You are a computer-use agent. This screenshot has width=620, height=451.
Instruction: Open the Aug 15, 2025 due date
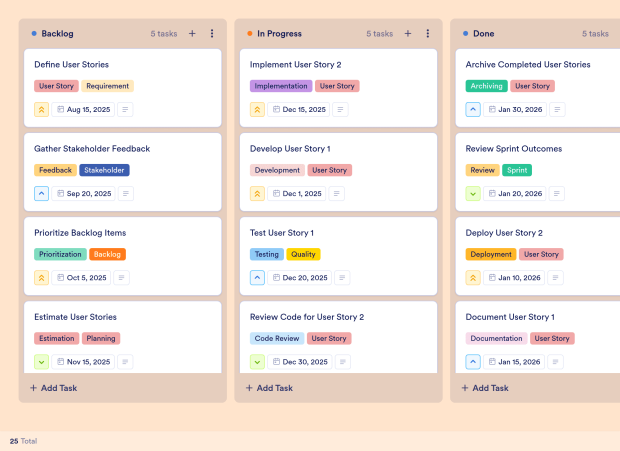click(83, 109)
